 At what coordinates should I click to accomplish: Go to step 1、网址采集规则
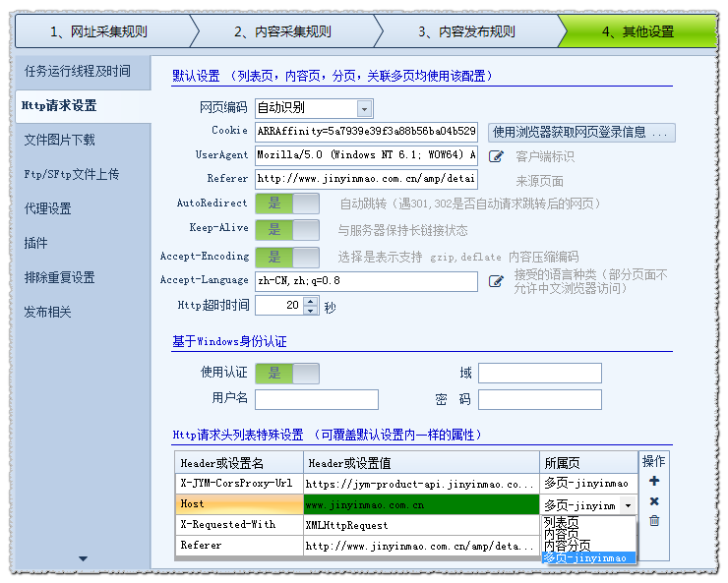point(102,31)
